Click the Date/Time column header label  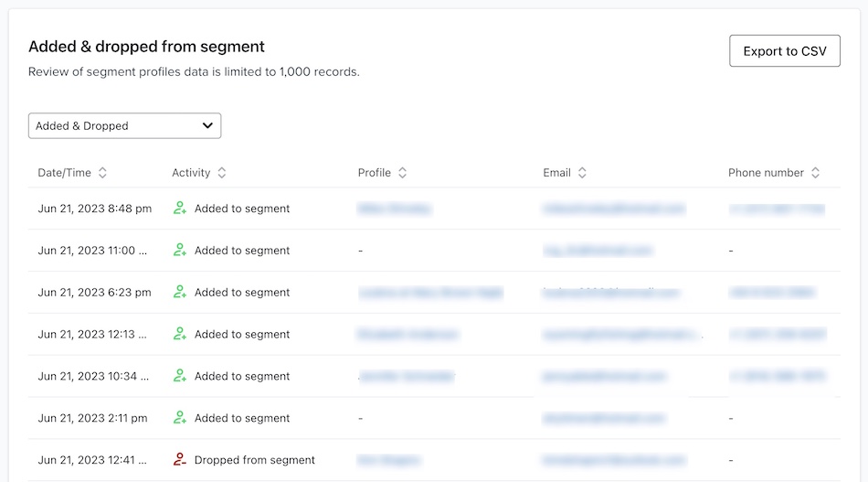[64, 173]
